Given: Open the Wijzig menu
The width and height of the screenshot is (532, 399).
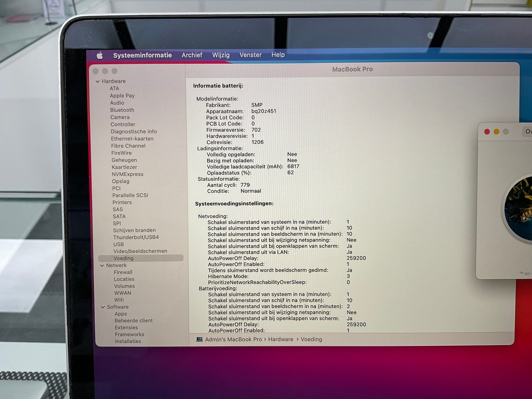Looking at the screenshot, I should [x=221, y=55].
